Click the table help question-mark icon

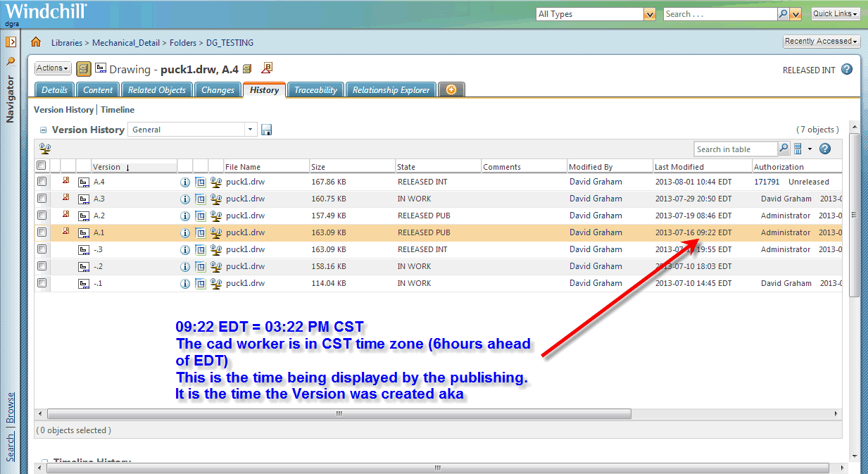(825, 149)
